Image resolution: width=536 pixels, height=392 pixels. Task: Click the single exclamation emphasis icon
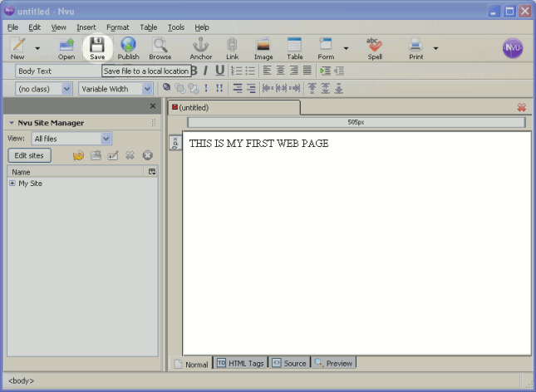point(206,88)
